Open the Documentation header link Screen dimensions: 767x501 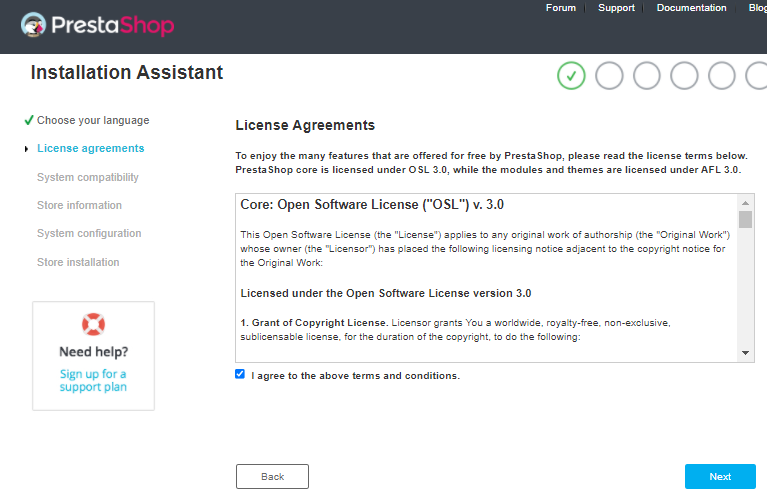692,8
